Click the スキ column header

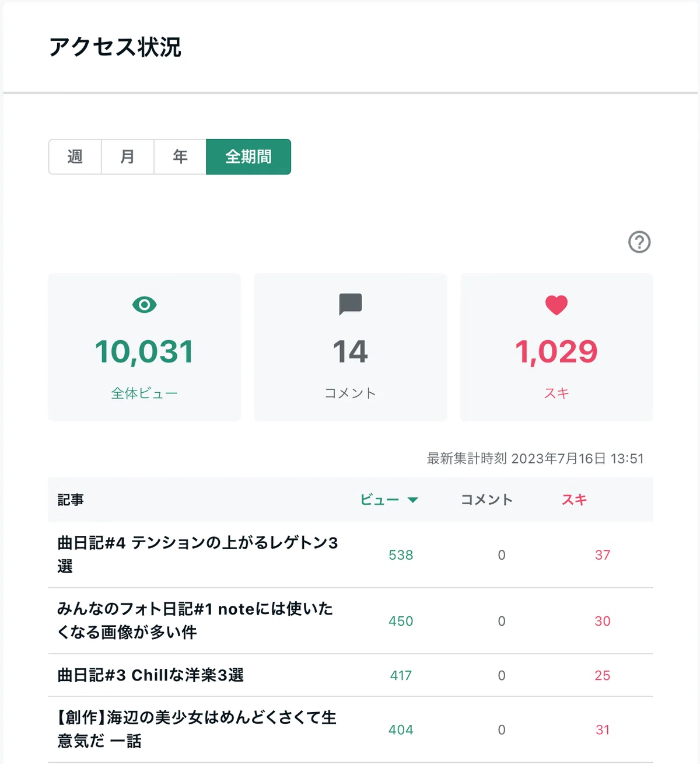pyautogui.click(x=574, y=500)
